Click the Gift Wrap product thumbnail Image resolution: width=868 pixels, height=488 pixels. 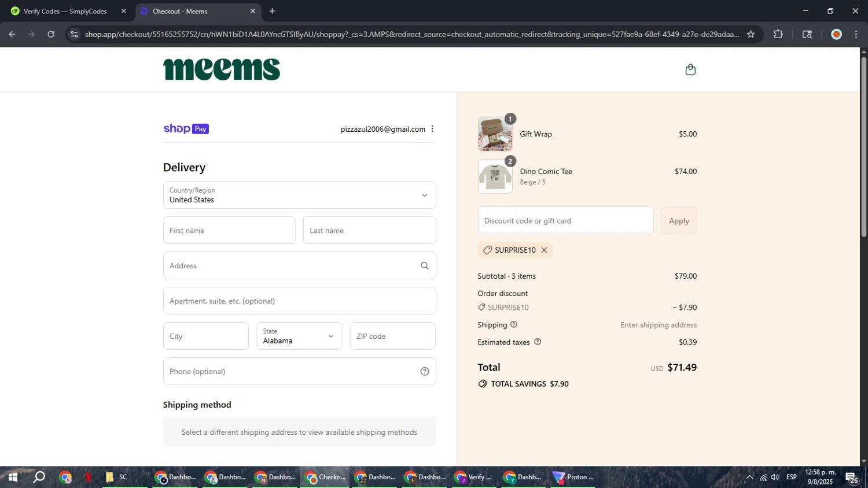495,134
